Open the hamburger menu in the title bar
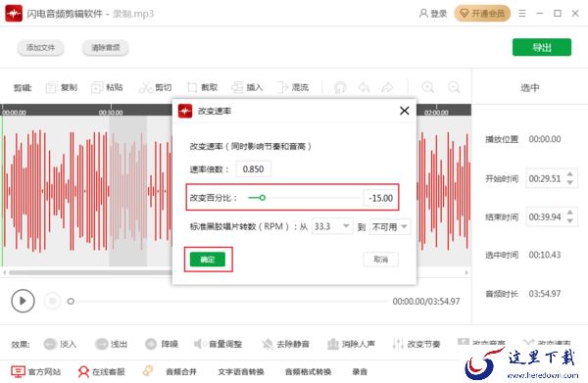 [521, 14]
